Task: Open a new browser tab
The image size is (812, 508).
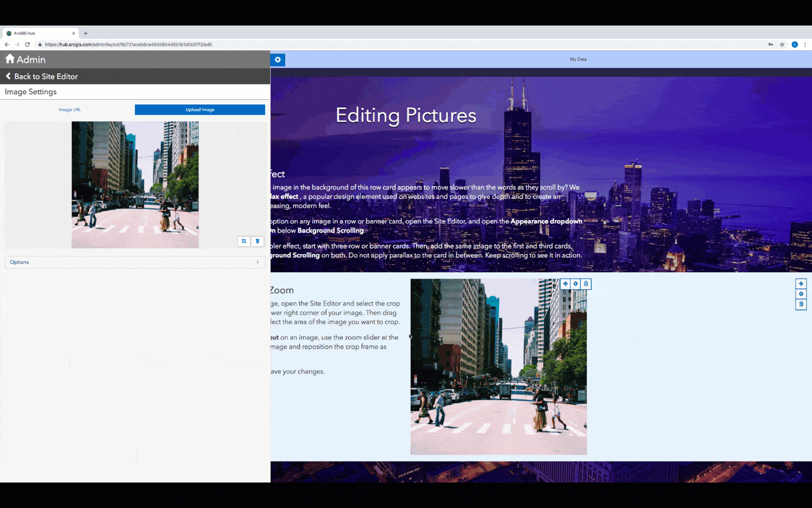Action: (86, 33)
